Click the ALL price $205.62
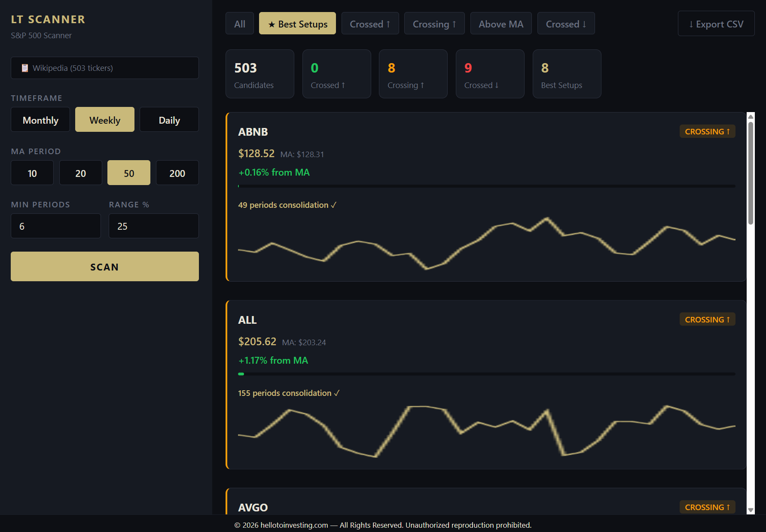This screenshot has height=532, width=766. coord(257,341)
